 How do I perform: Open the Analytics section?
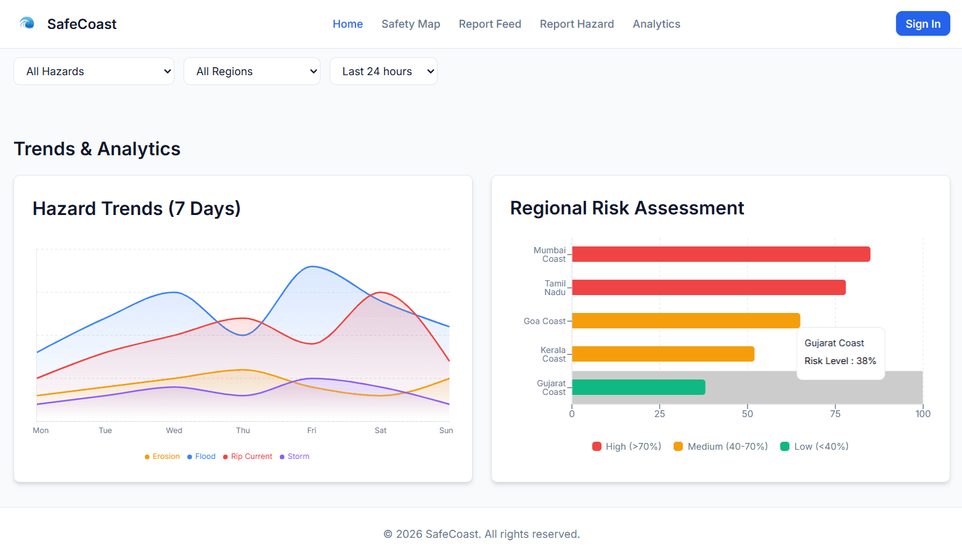pos(656,23)
